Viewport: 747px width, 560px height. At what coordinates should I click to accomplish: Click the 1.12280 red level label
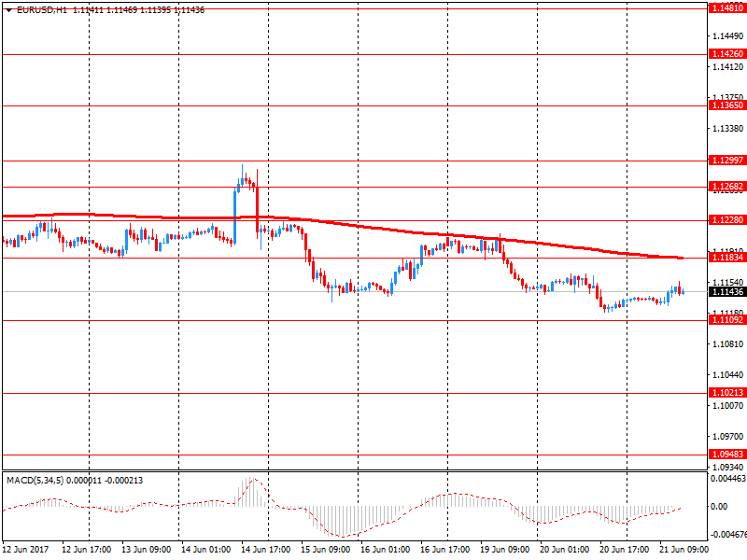click(727, 220)
